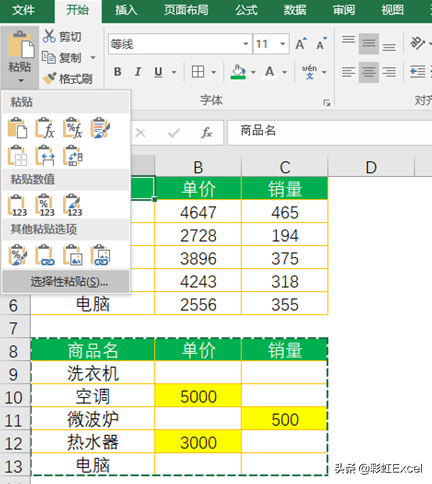
Task: Align text right
Action: (389, 72)
